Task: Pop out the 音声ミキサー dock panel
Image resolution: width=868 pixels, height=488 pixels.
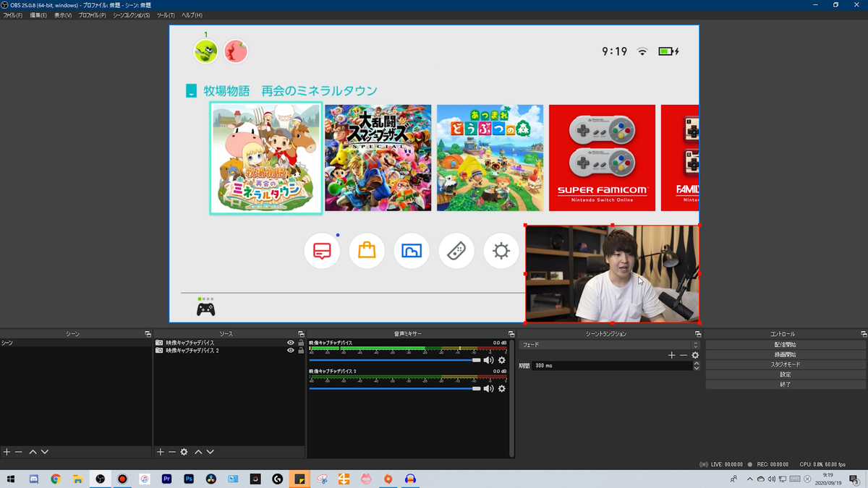Action: click(511, 334)
